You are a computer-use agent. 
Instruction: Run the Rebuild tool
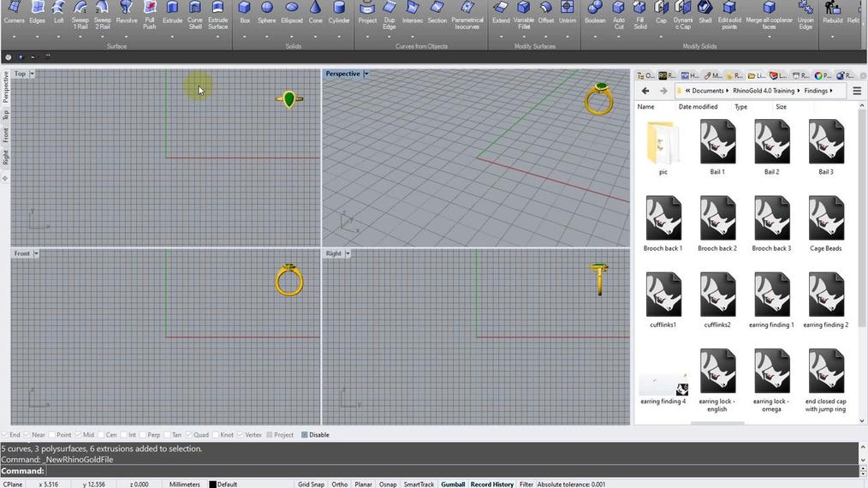pos(833,14)
